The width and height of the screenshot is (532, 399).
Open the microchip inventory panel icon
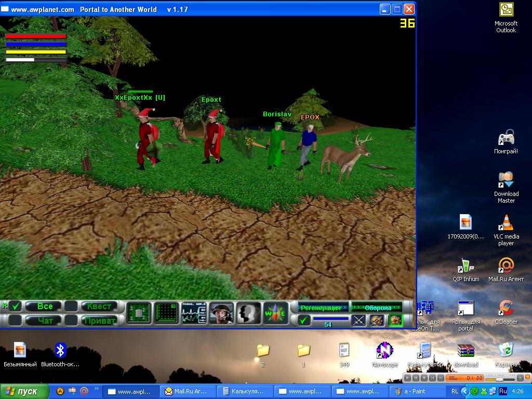(x=139, y=313)
